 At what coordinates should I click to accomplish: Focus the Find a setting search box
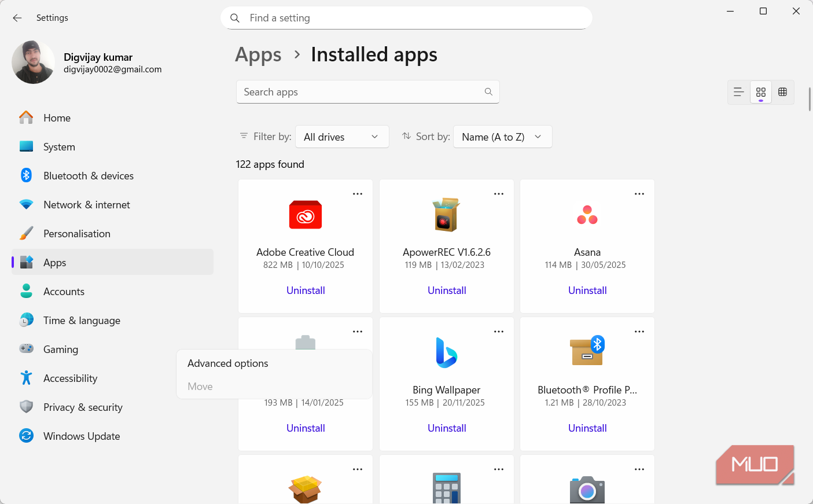(406, 18)
